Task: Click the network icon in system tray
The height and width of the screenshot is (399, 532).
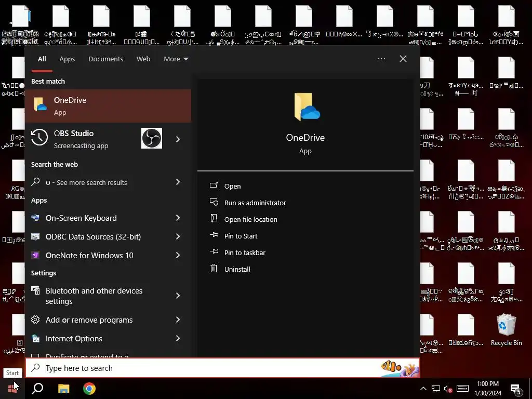Action: (x=436, y=389)
